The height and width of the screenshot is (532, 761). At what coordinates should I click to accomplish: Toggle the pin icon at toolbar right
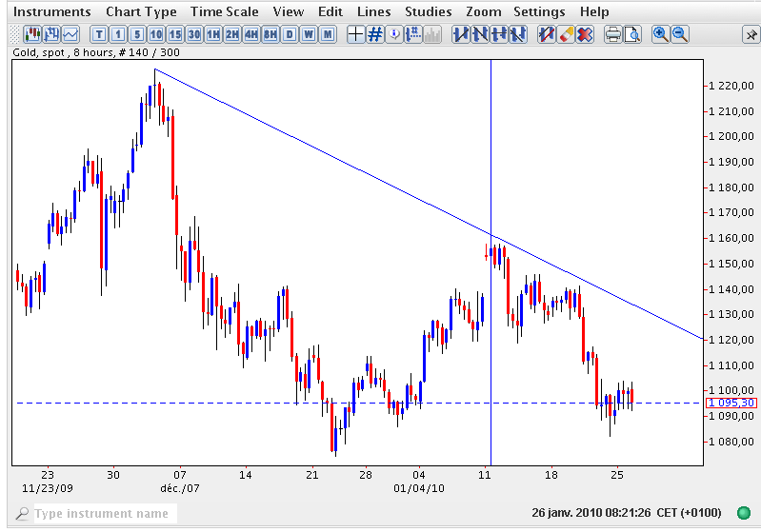click(x=750, y=34)
